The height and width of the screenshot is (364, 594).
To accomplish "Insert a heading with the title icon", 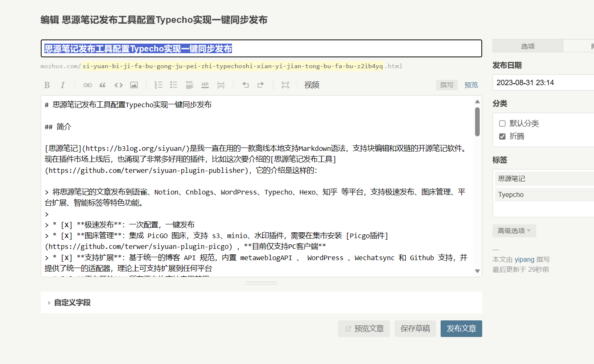I will pos(190,85).
